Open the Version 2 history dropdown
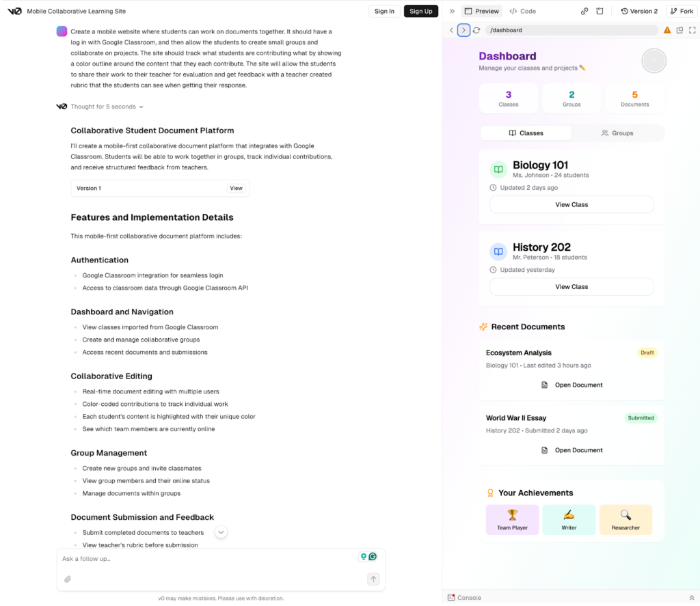 [x=639, y=11]
